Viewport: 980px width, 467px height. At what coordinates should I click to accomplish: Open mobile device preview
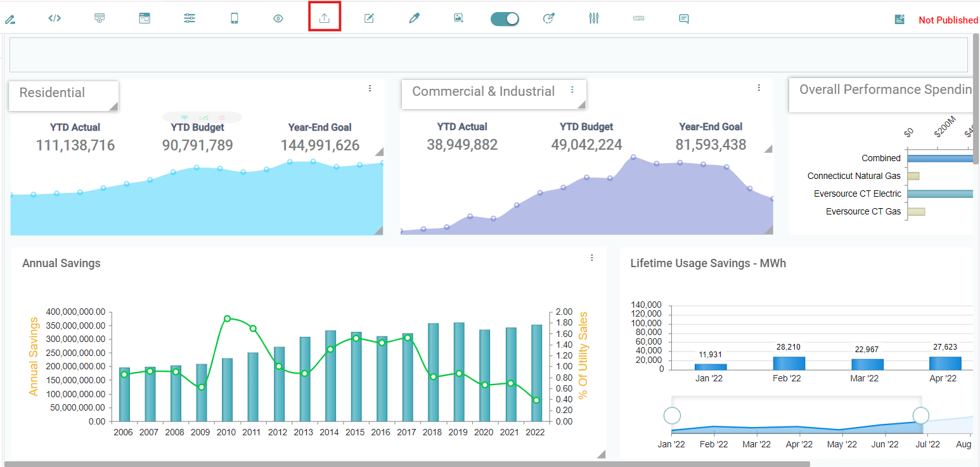[234, 18]
